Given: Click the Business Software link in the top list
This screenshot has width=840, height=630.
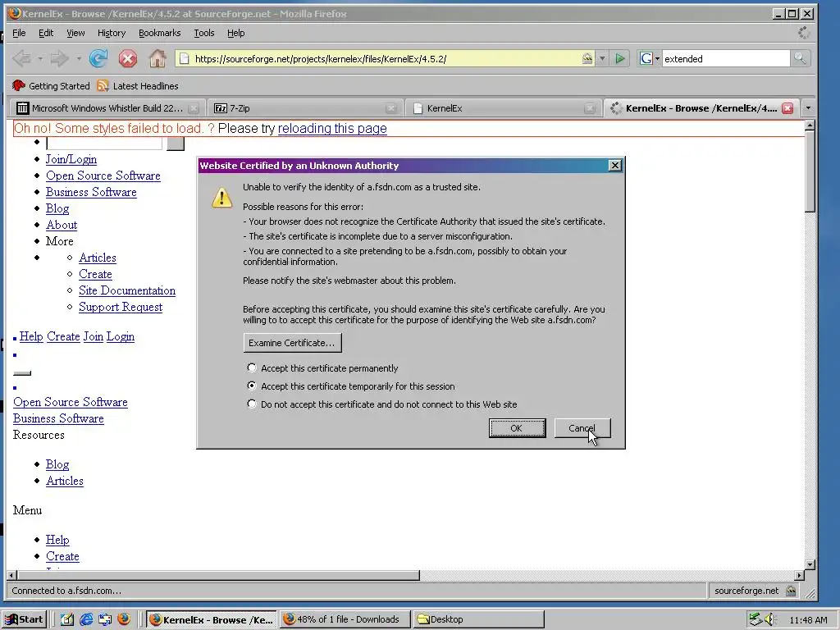Looking at the screenshot, I should click(x=91, y=192).
